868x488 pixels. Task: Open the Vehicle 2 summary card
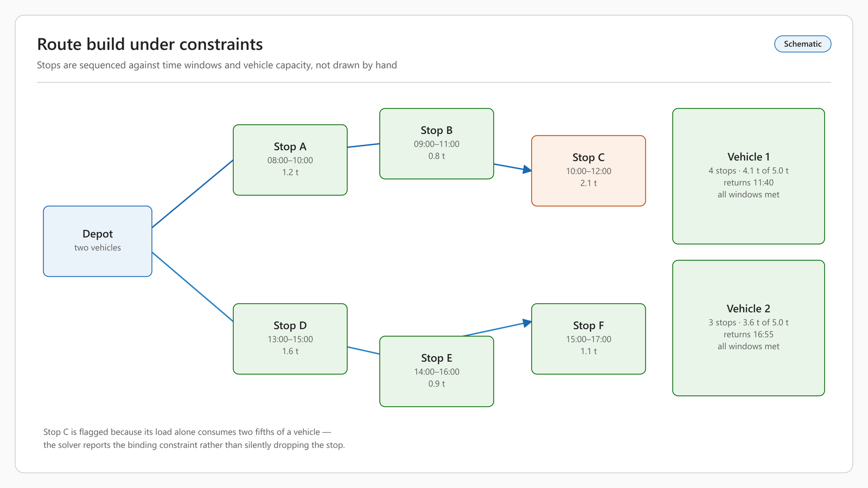tap(749, 328)
